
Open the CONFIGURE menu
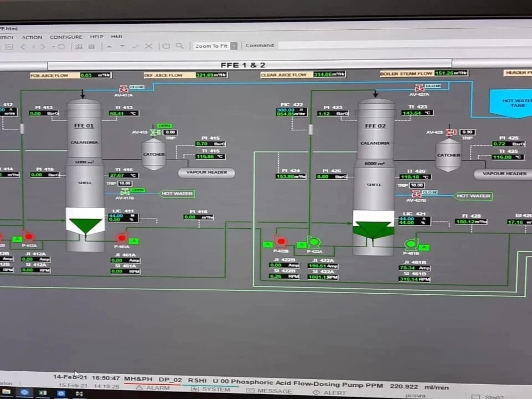66,37
